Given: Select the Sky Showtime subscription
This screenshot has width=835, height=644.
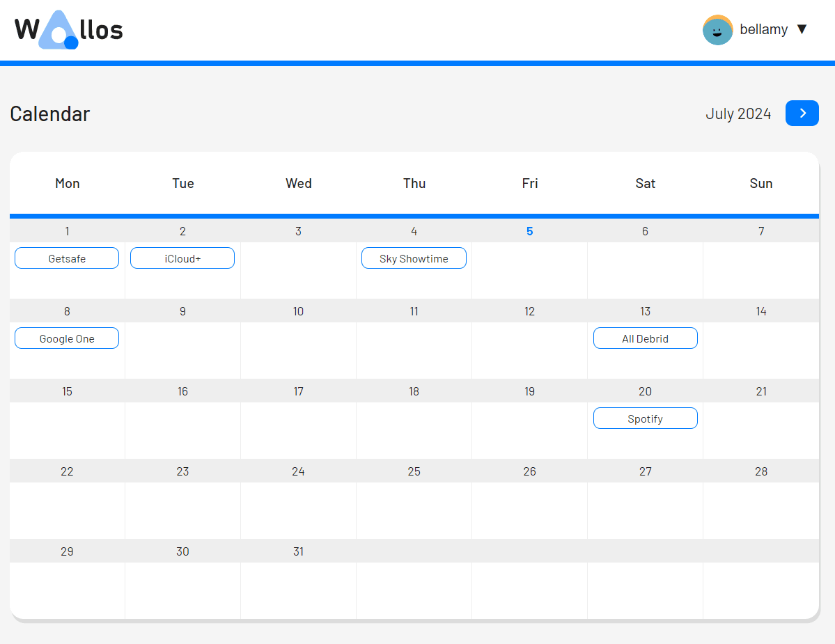Looking at the screenshot, I should click(x=414, y=258).
